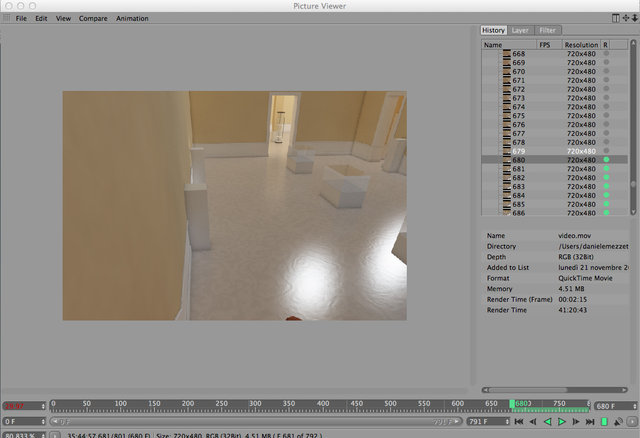640x438 pixels.
Task: Toggle the gray render dot for frame 668
Action: click(606, 53)
